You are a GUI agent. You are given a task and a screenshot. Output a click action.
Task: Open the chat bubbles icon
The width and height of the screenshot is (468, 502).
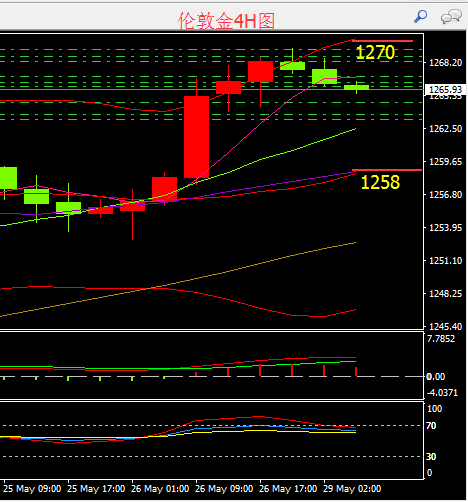coord(451,16)
